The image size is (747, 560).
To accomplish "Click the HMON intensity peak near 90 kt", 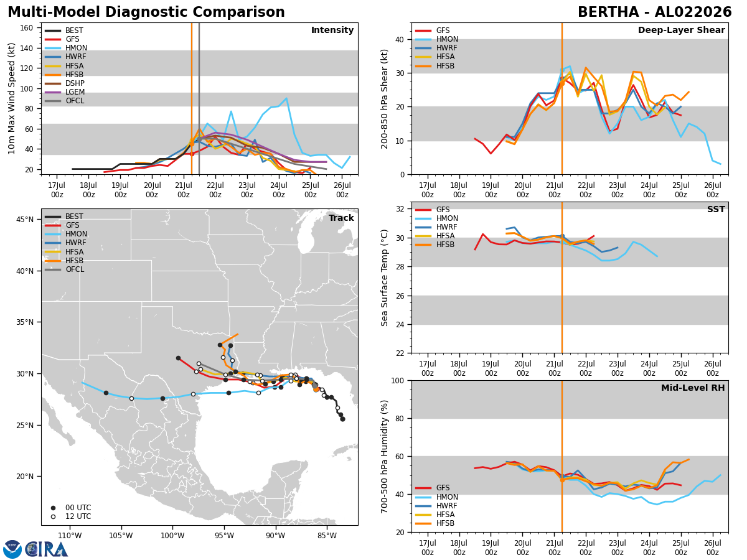I will pos(286,98).
